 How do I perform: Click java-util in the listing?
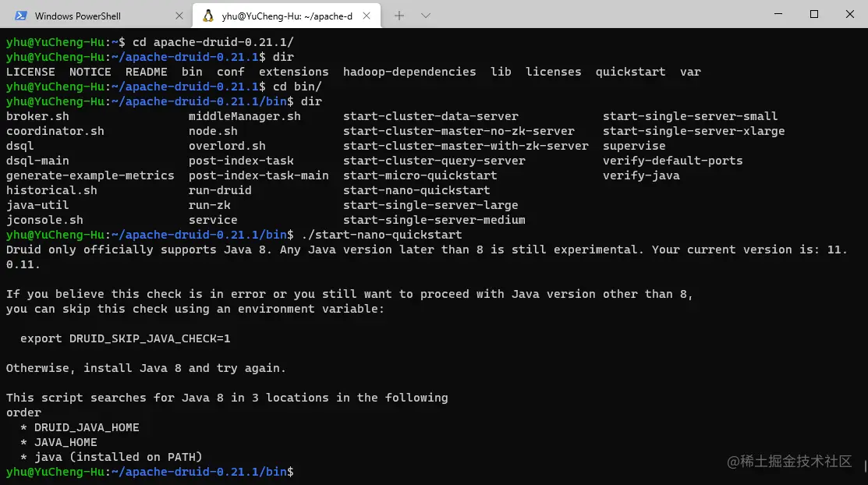tap(37, 205)
